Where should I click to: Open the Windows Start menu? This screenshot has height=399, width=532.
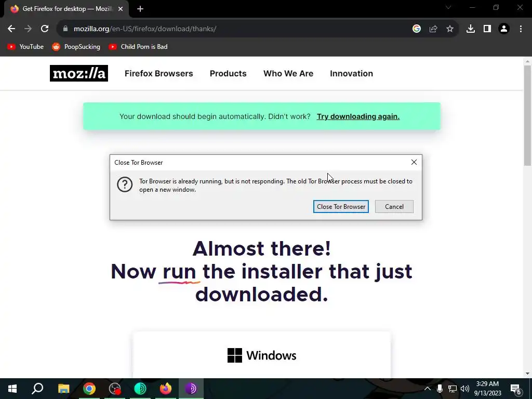[12, 389]
